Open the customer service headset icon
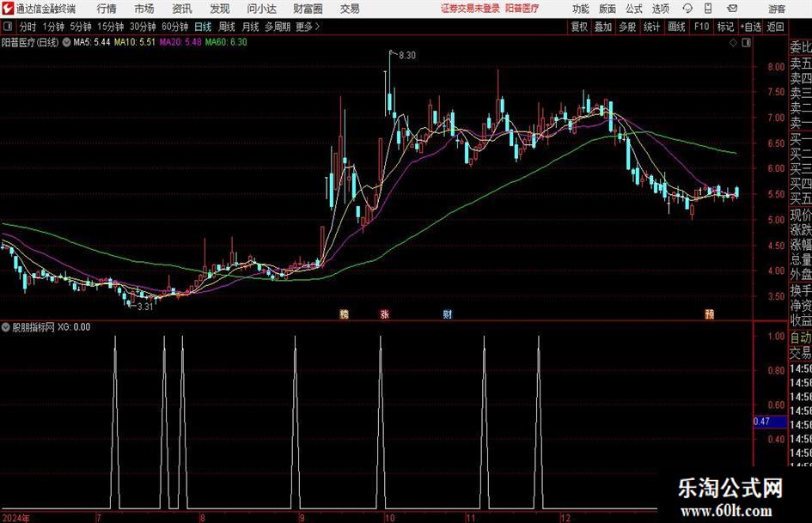This screenshot has height=523, width=812. click(687, 9)
